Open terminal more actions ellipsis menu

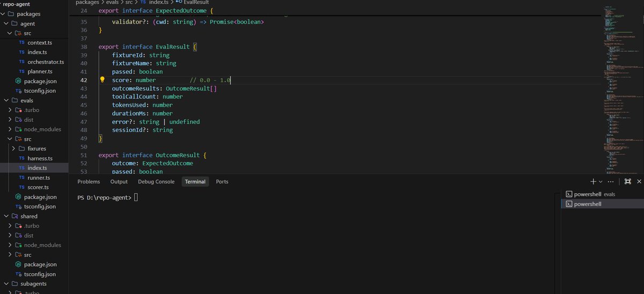(611, 182)
